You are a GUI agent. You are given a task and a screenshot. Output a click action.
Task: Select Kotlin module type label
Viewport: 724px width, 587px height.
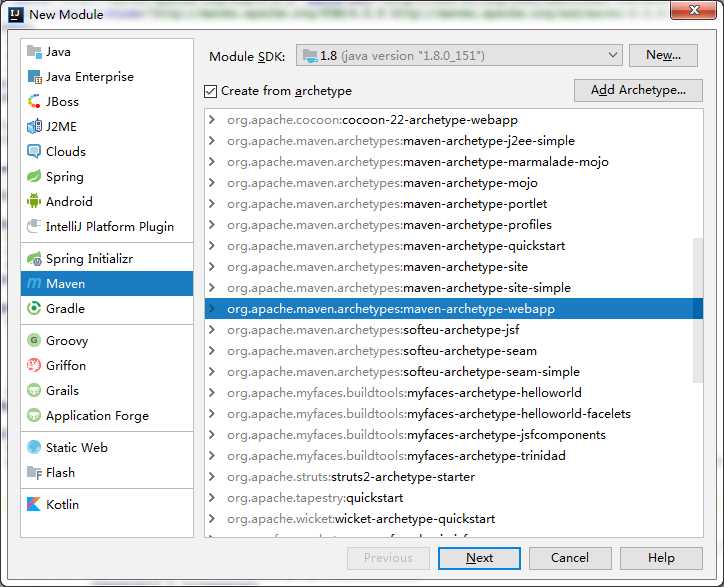[62, 504]
